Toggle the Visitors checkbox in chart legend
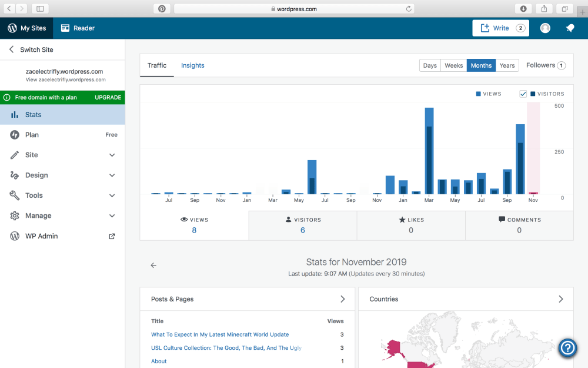 tap(523, 94)
